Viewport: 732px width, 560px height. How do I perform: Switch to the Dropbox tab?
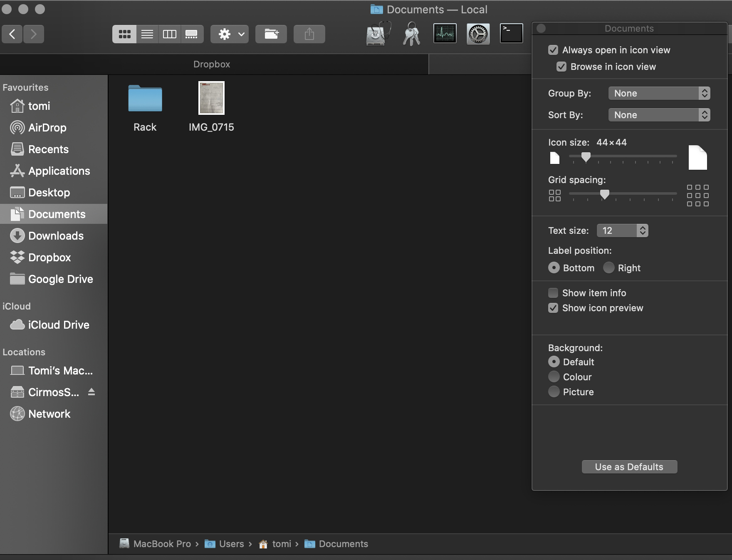click(212, 64)
